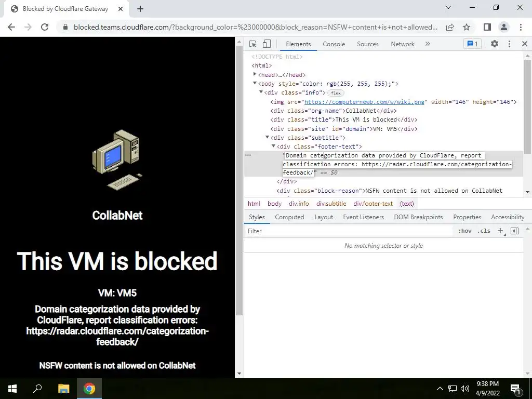Open Windows taskbar search
The width and height of the screenshot is (532, 399).
tap(37, 389)
